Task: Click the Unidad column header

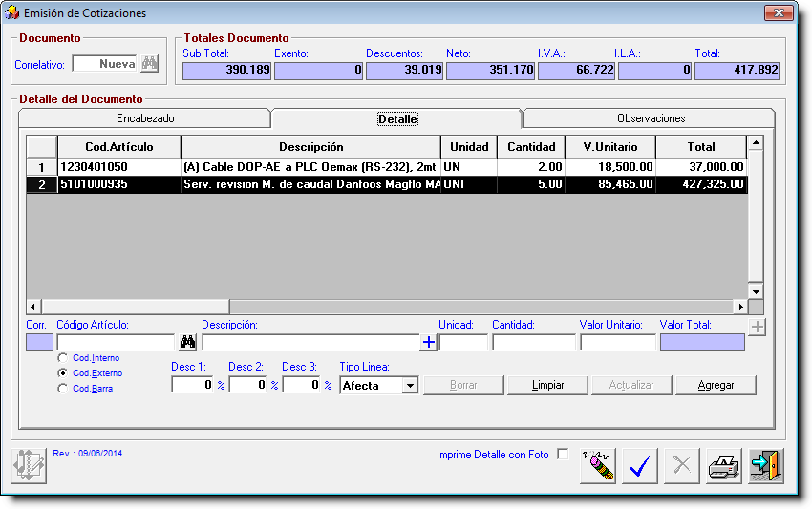Action: [x=469, y=147]
